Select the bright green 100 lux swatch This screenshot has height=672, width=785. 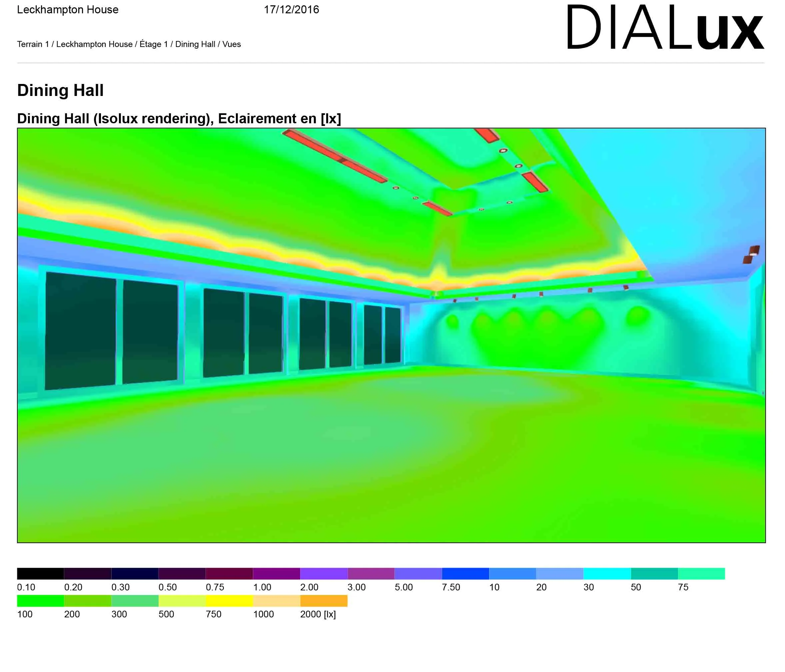click(x=41, y=601)
